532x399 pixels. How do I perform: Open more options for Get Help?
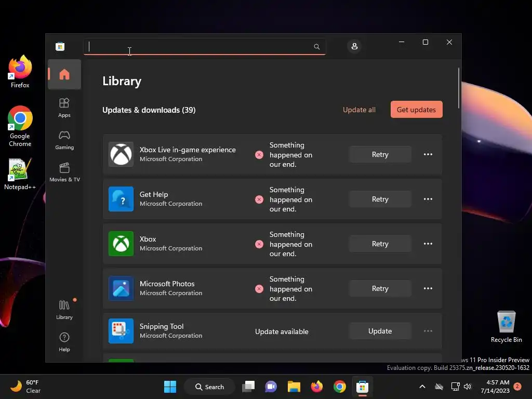[x=428, y=199]
